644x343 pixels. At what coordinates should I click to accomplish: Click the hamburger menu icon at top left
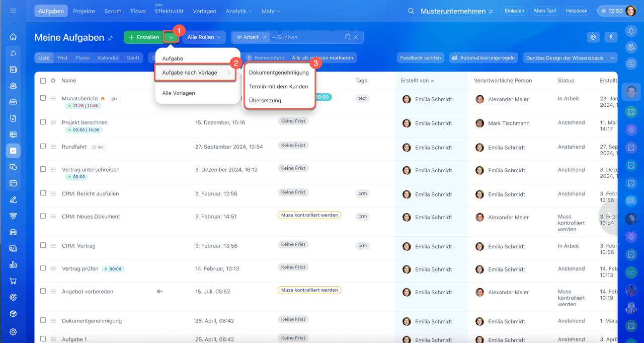(13, 11)
